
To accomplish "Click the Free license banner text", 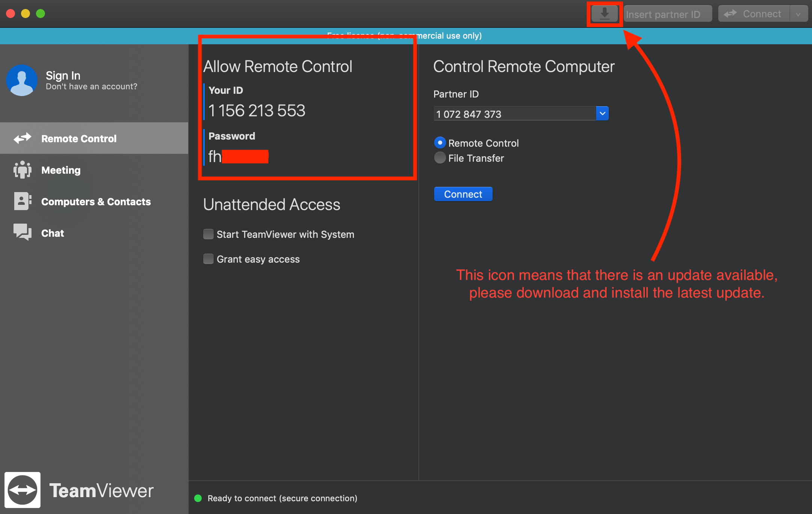I will click(404, 36).
